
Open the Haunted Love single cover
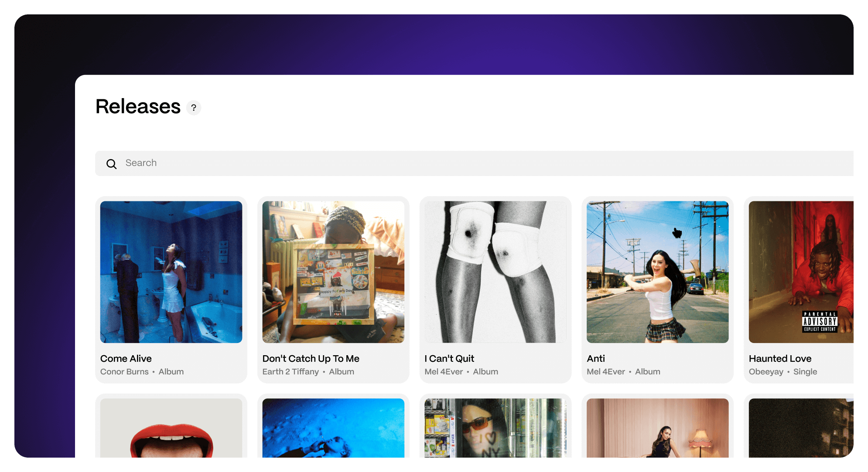pyautogui.click(x=801, y=272)
